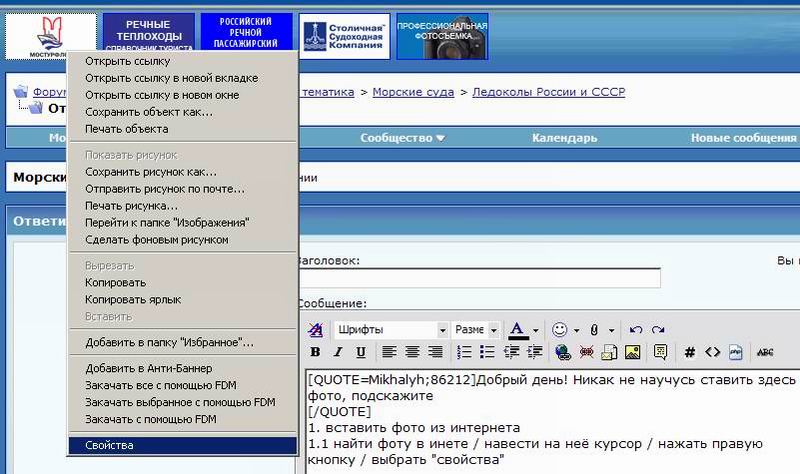Wrap selection in quote tags icon
The width and height of the screenshot is (800, 474).
pos(661,352)
